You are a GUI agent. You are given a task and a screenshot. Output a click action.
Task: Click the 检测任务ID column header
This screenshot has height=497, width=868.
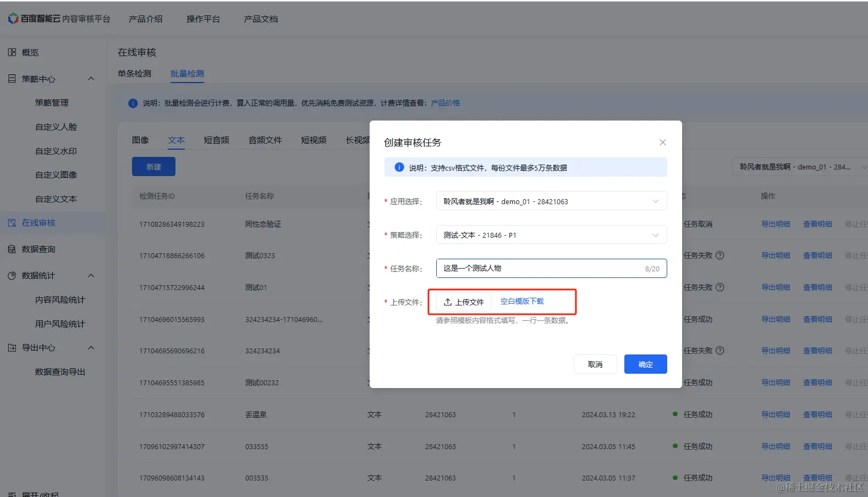[x=157, y=196]
